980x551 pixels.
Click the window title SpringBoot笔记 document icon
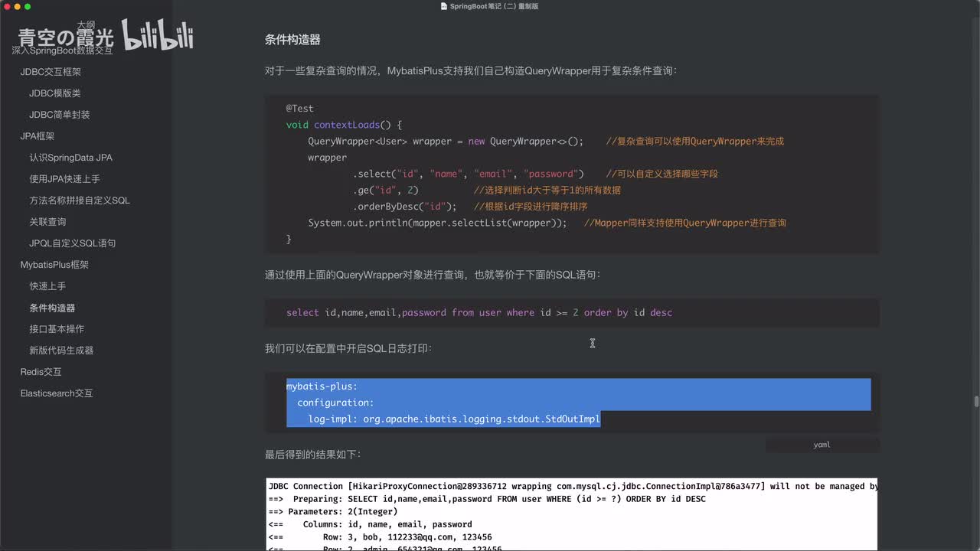(444, 6)
